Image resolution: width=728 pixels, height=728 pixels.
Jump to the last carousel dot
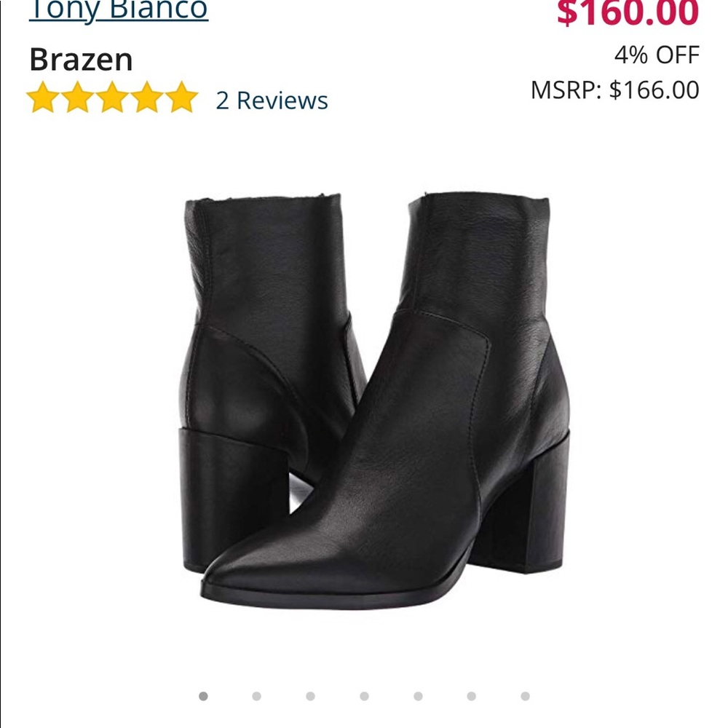click(525, 696)
